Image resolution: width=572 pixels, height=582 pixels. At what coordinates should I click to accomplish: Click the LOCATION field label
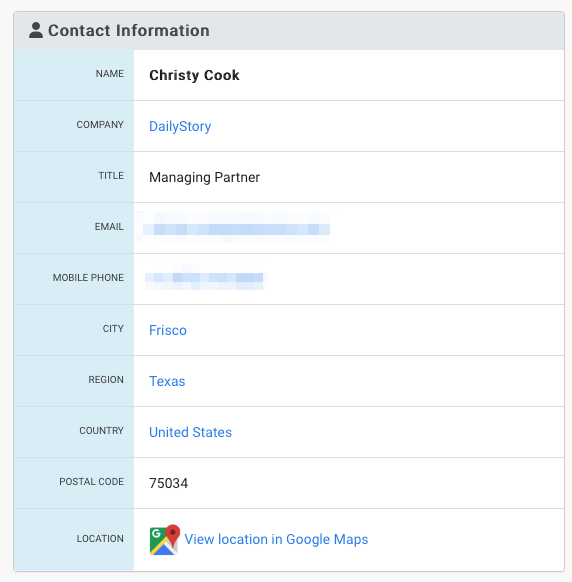(x=100, y=539)
